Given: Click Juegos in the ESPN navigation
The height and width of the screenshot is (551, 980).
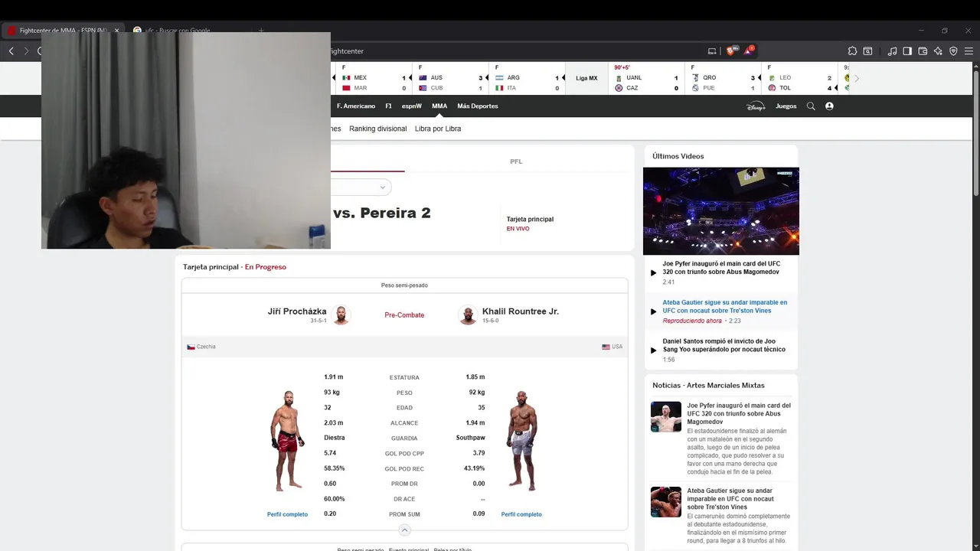Looking at the screenshot, I should point(786,106).
